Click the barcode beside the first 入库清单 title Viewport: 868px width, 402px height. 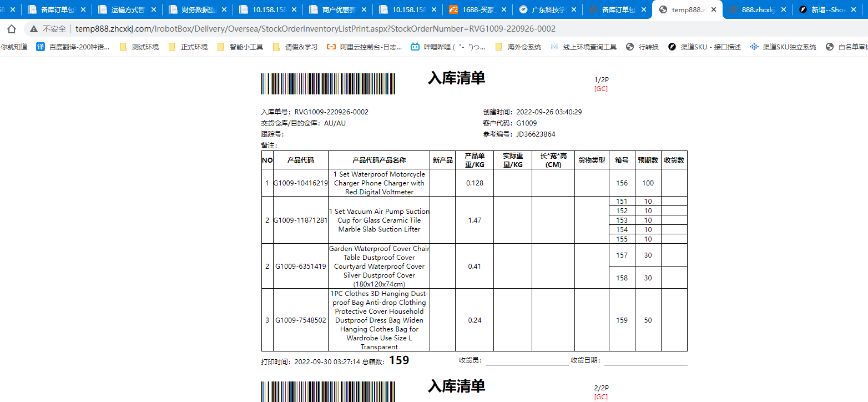(x=328, y=84)
